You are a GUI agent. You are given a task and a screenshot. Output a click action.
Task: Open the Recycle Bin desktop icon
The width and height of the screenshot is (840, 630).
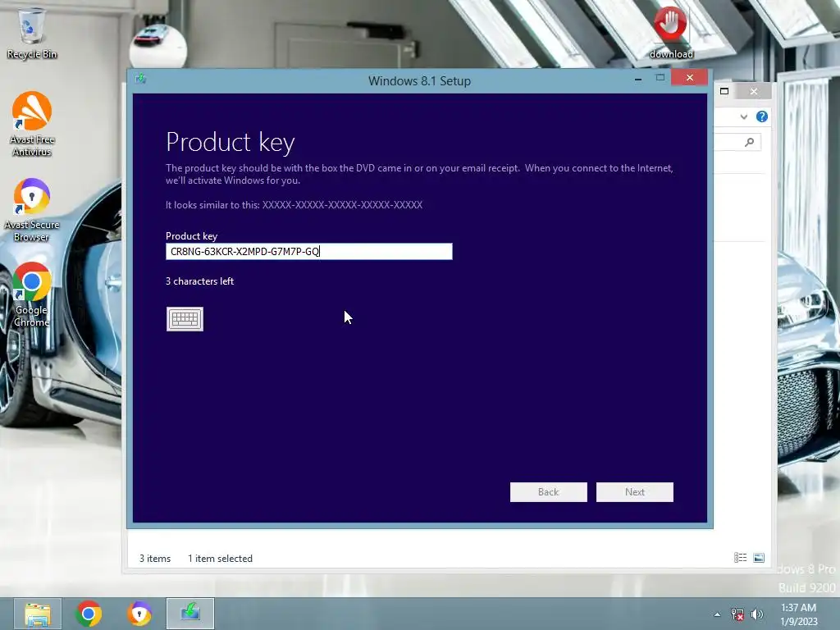click(x=32, y=33)
